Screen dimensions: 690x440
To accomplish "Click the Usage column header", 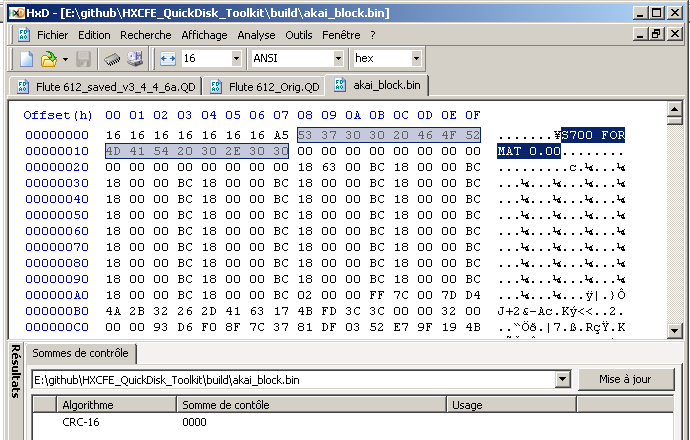I will coord(511,405).
